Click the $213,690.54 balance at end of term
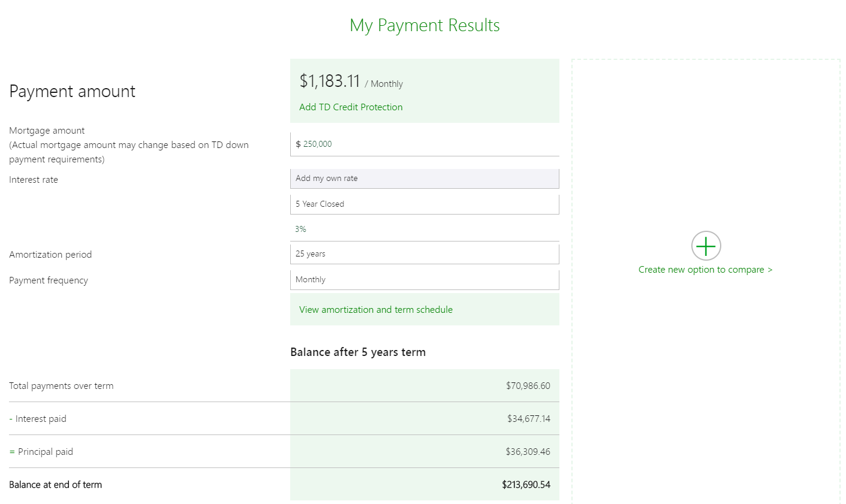The width and height of the screenshot is (846, 504). click(x=526, y=484)
